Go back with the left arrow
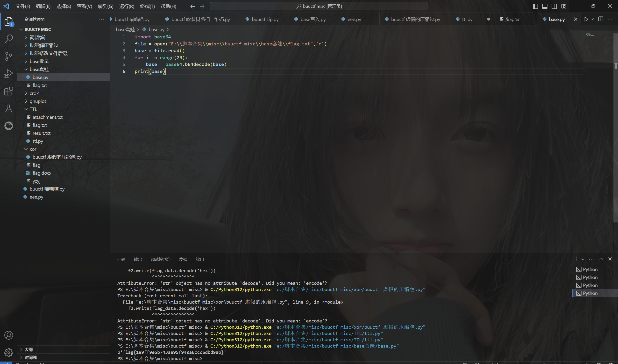The image size is (618, 364). (x=192, y=6)
